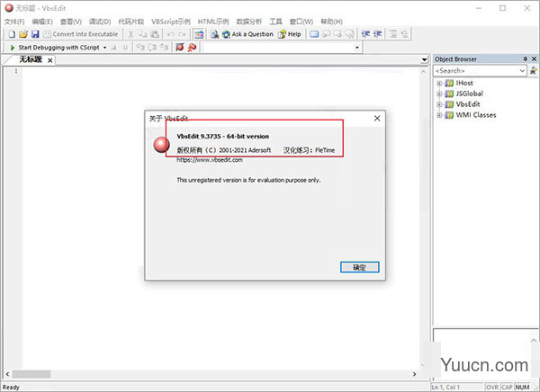Select WMI Classes in the Object Browser
540x392 pixels.
pos(476,115)
